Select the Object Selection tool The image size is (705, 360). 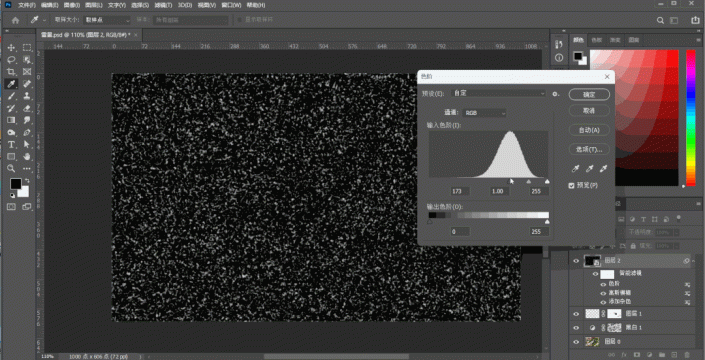pyautogui.click(x=27, y=60)
